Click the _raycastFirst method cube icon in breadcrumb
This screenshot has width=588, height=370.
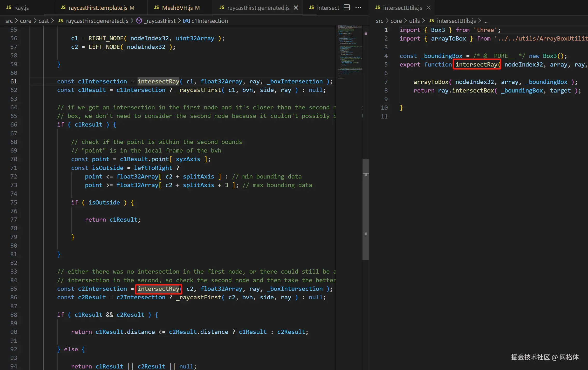[x=139, y=21]
